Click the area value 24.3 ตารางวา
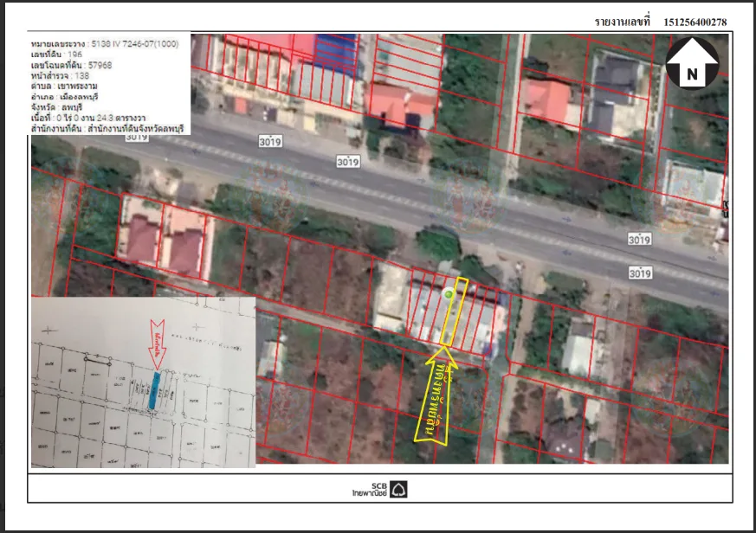The height and width of the screenshot is (533, 756). 120,118
